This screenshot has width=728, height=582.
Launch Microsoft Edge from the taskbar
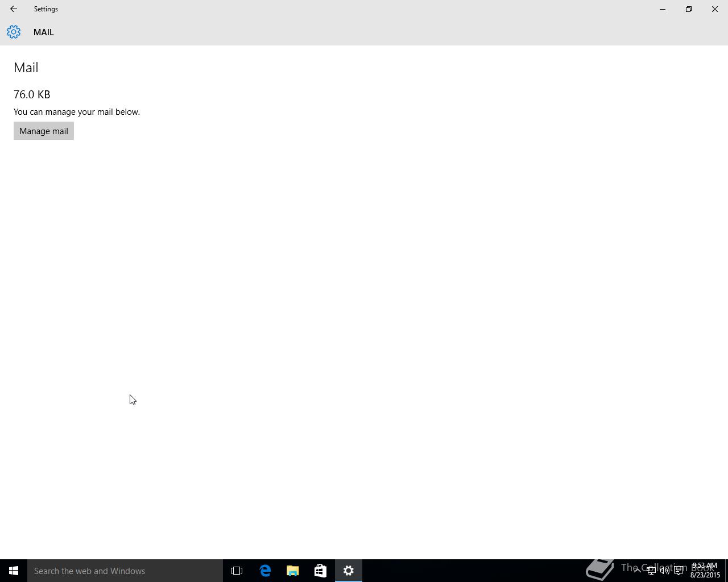(265, 571)
